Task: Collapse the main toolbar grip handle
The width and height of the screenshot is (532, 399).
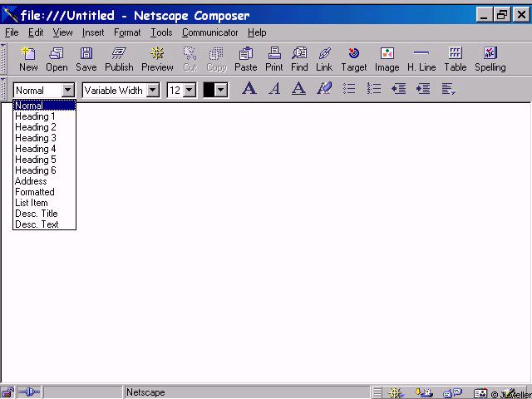Action: click(3, 58)
